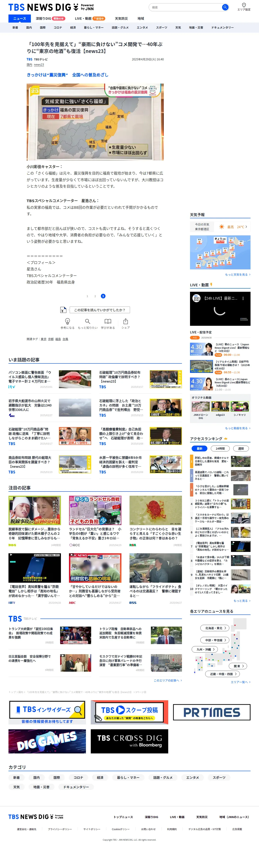Expand もっと動画を見る link

(x=238, y=428)
